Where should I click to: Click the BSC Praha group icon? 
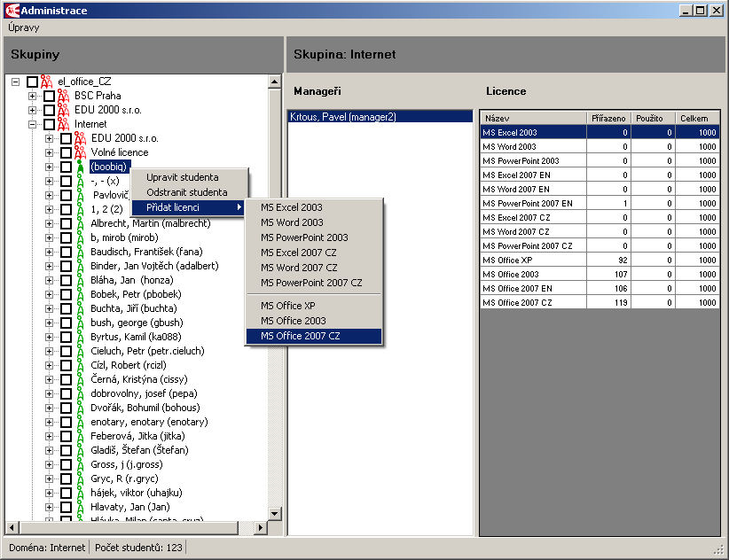point(63,96)
